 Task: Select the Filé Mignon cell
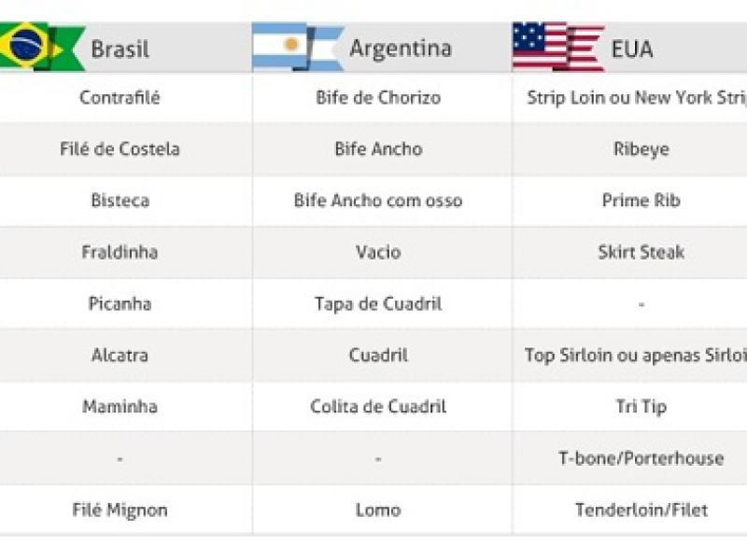click(x=120, y=510)
